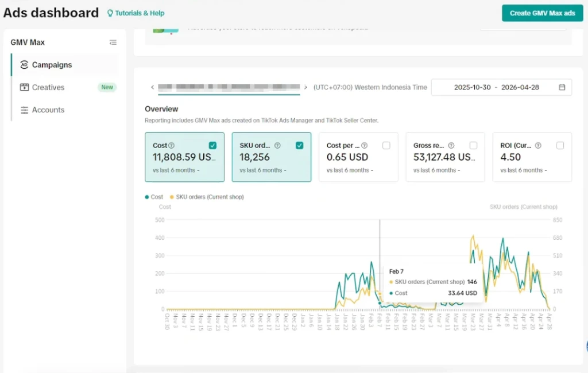Screen dimensions: 588x373
Task: Click end date 2026-04-28 field
Action: [520, 87]
